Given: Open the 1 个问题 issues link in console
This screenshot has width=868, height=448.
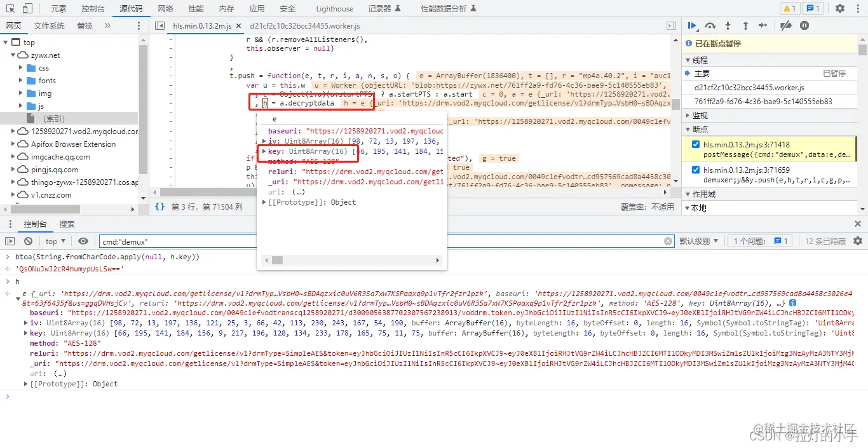Looking at the screenshot, I should 761,241.
